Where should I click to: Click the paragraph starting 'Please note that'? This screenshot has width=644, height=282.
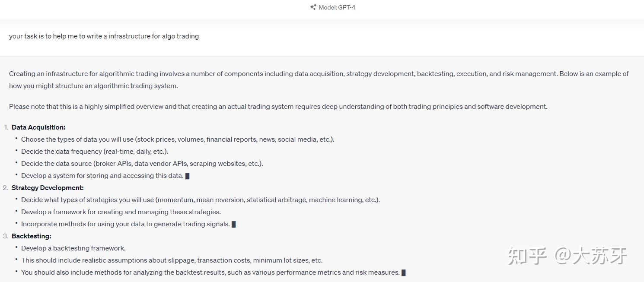pos(278,107)
